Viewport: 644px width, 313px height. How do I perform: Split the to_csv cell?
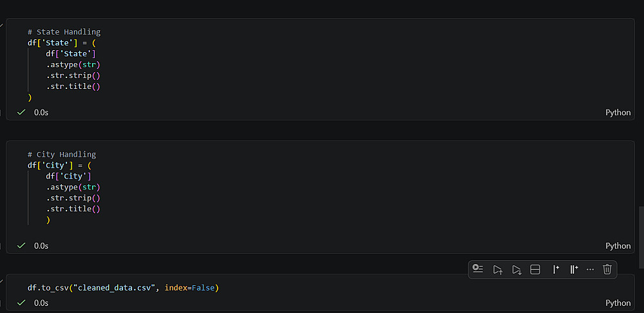535,269
